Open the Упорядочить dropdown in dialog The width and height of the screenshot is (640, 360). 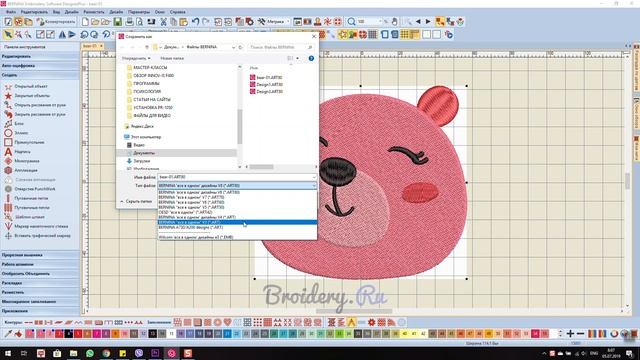click(x=136, y=58)
